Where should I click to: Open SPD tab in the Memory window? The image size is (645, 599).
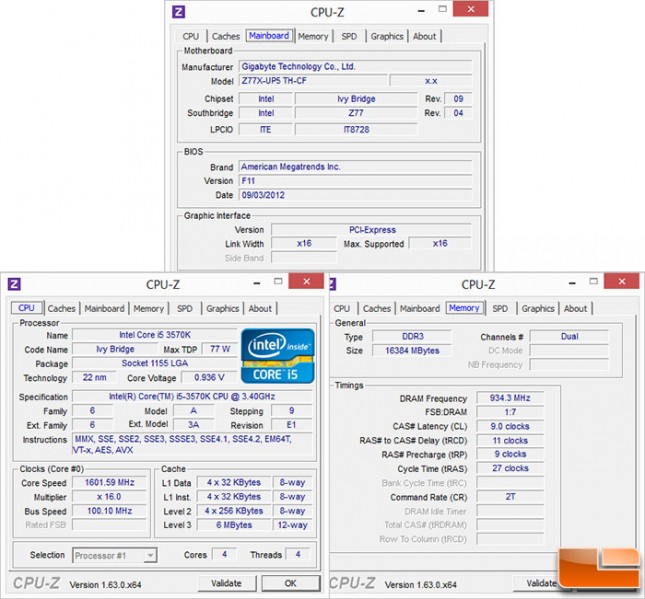click(500, 309)
